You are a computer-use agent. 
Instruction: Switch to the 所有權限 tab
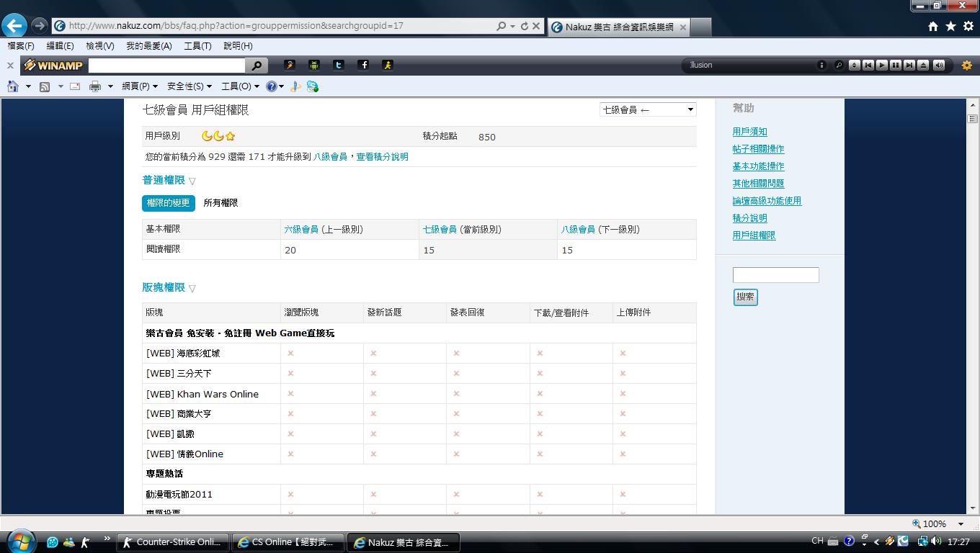click(220, 203)
